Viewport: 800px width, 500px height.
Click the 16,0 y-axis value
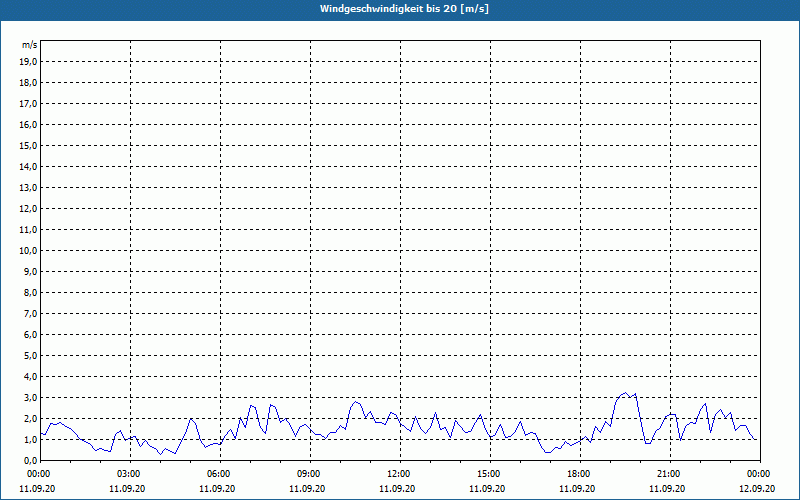click(28, 124)
